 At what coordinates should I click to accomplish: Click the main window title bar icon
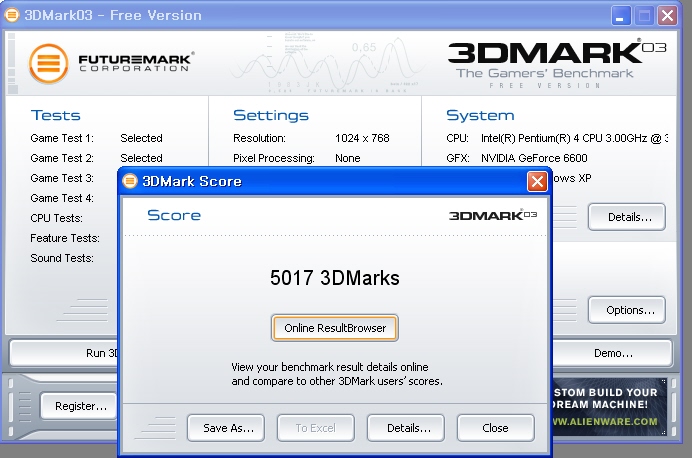click(11, 15)
